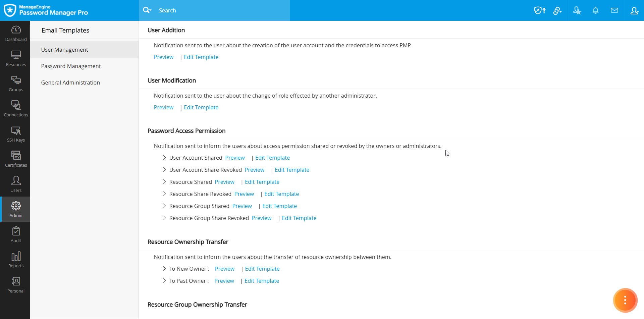The height and width of the screenshot is (319, 644).
Task: Expand the Resource Group Shared row arrow
Action: pyautogui.click(x=164, y=206)
